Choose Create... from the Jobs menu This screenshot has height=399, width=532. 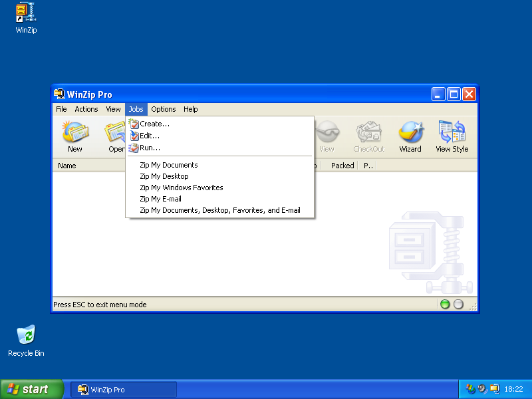[154, 124]
